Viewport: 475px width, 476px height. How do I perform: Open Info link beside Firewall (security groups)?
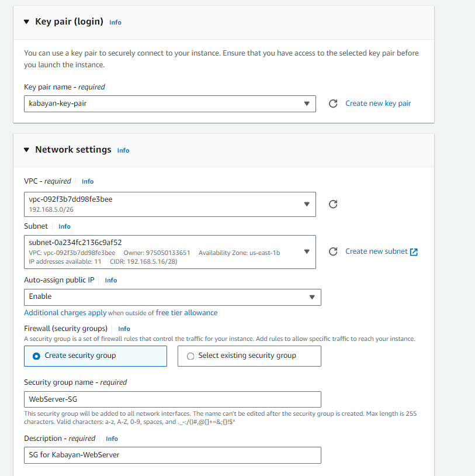pos(124,329)
